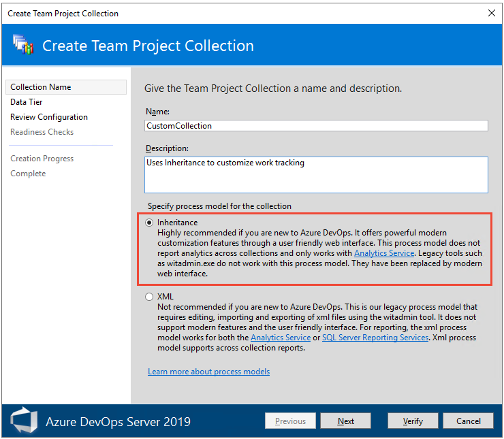Click the Inheritance option label
The width and height of the screenshot is (504, 439).
[x=178, y=223]
